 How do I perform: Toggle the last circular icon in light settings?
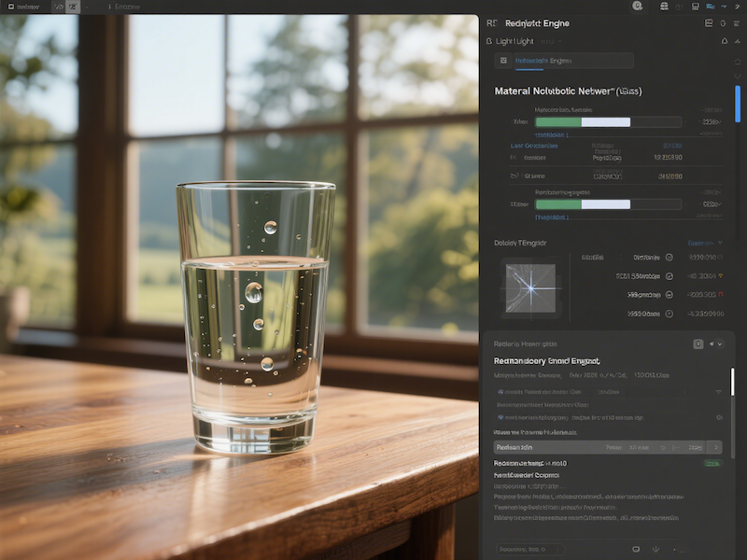pyautogui.click(x=669, y=314)
